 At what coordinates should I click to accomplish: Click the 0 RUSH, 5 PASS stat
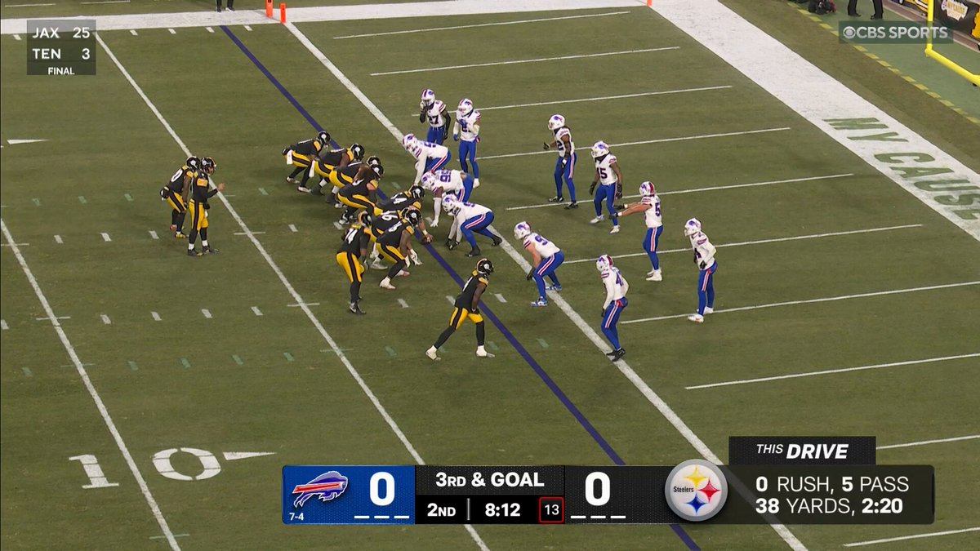831,484
